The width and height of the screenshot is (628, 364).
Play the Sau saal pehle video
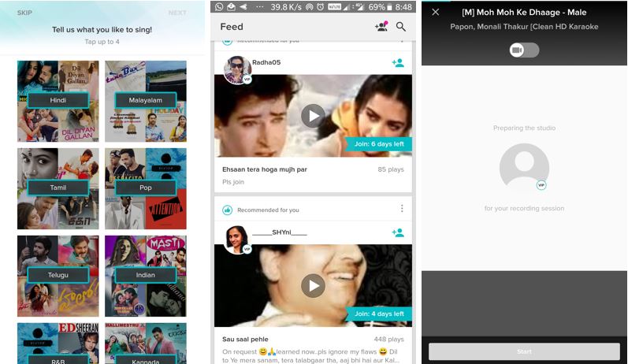click(x=313, y=285)
